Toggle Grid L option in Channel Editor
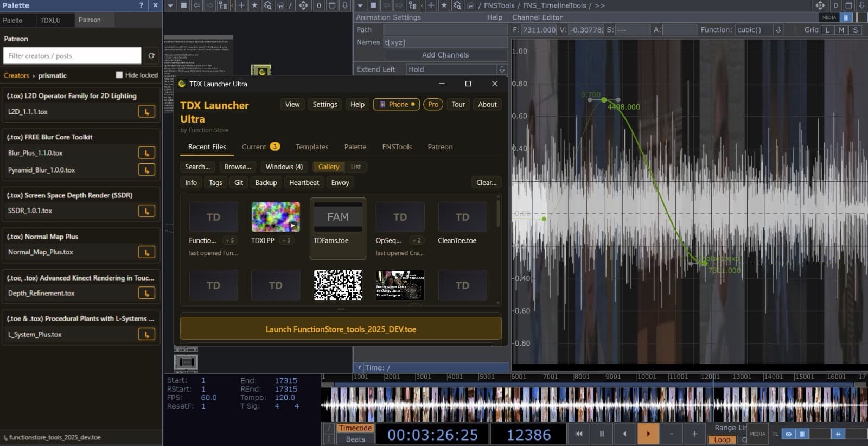Image resolution: width=868 pixels, height=446 pixels. [827, 30]
